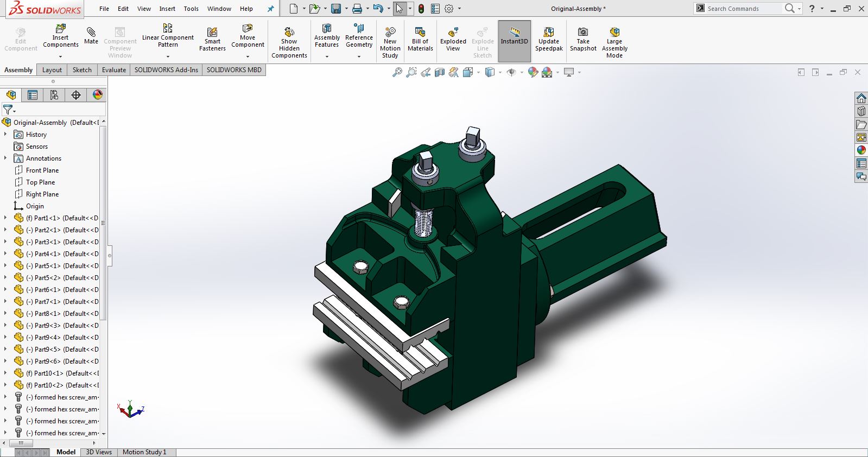Click feature tree vertical scrollbar

pos(103,223)
